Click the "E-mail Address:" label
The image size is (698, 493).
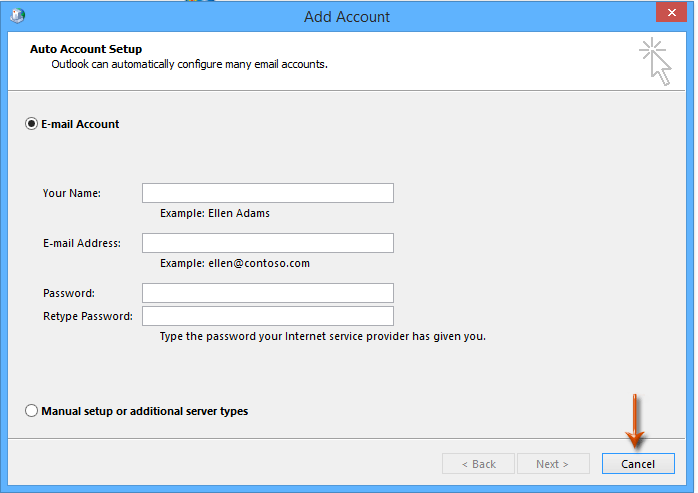pos(82,243)
